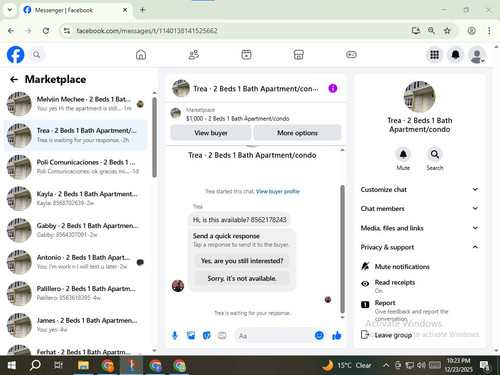Open the Gabby conversation
This screenshot has height=375, width=500.
(x=75, y=230)
